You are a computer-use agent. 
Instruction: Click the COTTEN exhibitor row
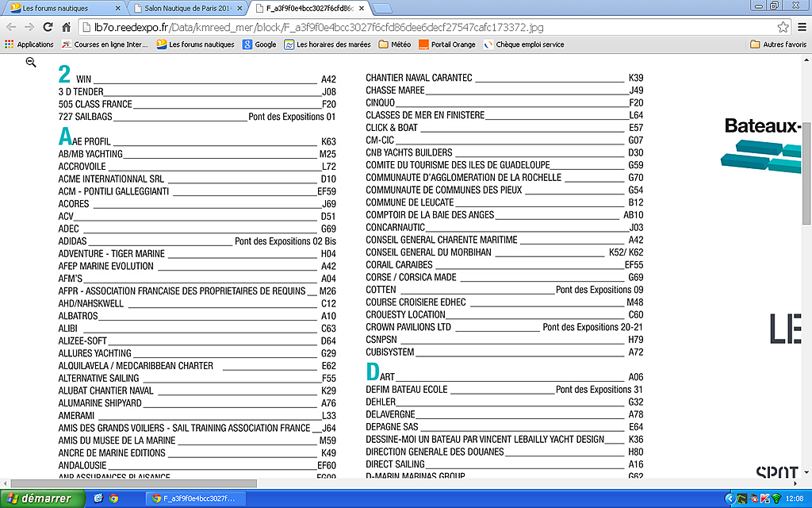pos(504,290)
